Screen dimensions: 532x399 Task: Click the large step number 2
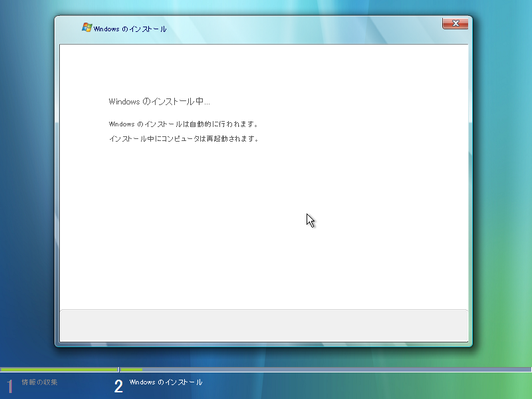coord(118,386)
